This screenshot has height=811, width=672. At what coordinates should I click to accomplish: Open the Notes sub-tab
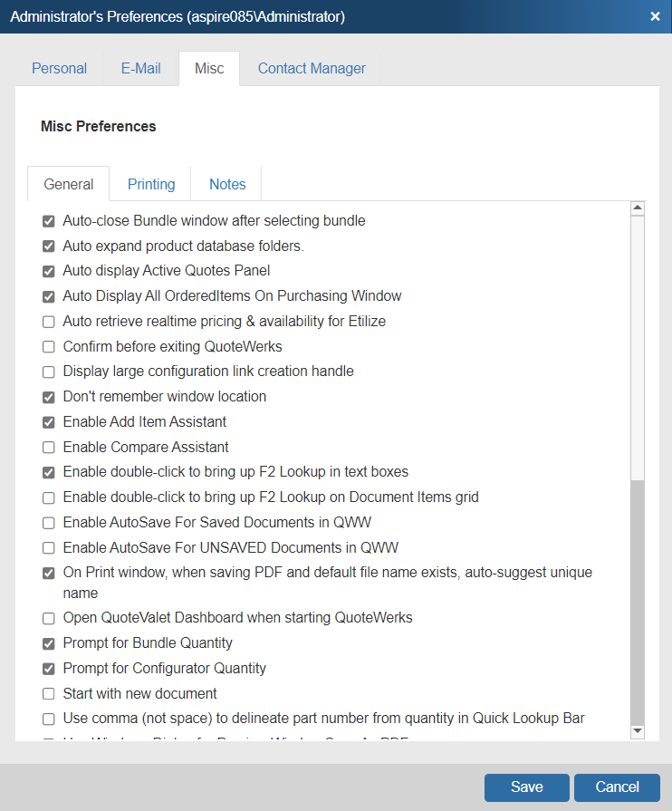pyautogui.click(x=227, y=184)
